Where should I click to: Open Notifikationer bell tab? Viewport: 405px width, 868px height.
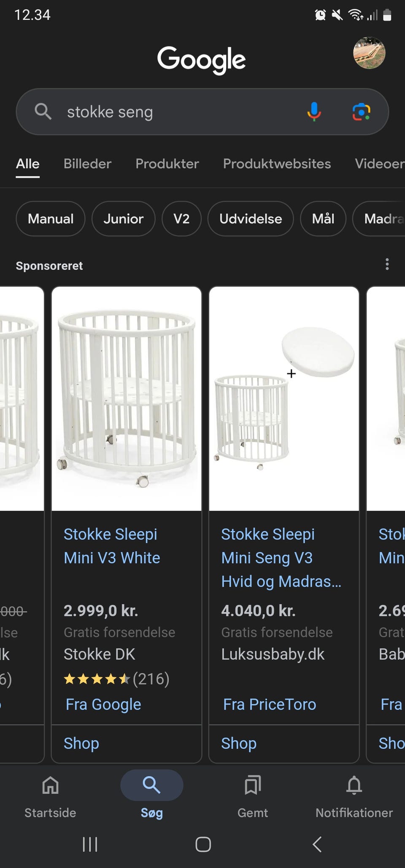[354, 795]
